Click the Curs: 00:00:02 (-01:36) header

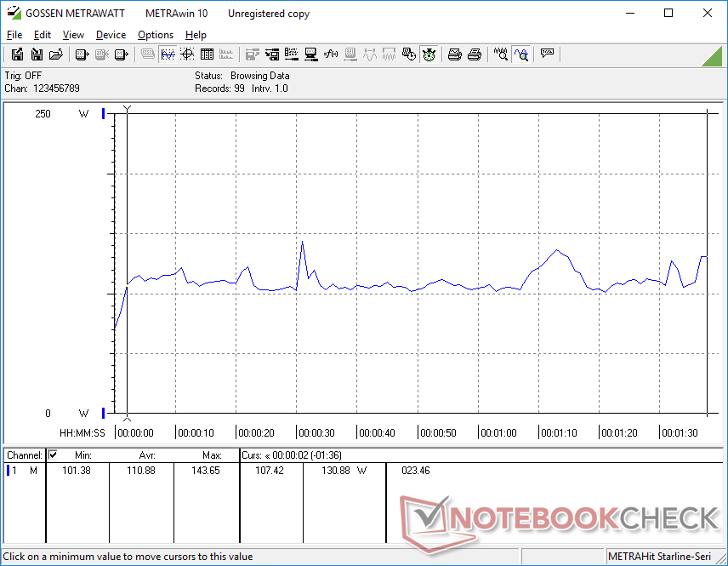pos(292,455)
